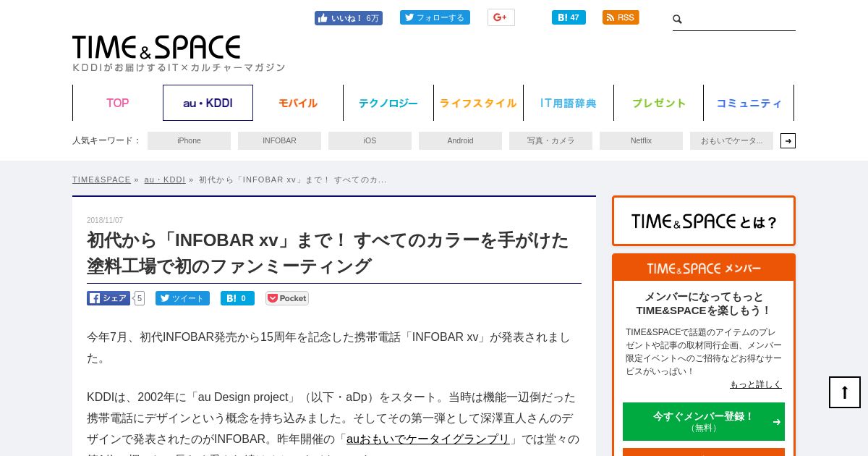Open the auおもいでケータイグランプリ link
The width and height of the screenshot is (868, 456).
pyautogui.click(x=428, y=439)
